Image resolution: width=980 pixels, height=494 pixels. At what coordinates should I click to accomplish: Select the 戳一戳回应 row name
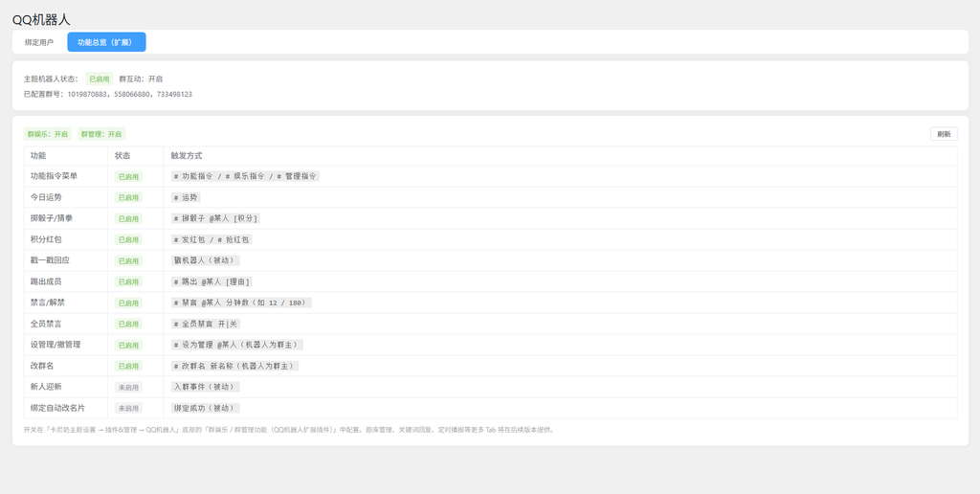click(x=50, y=260)
